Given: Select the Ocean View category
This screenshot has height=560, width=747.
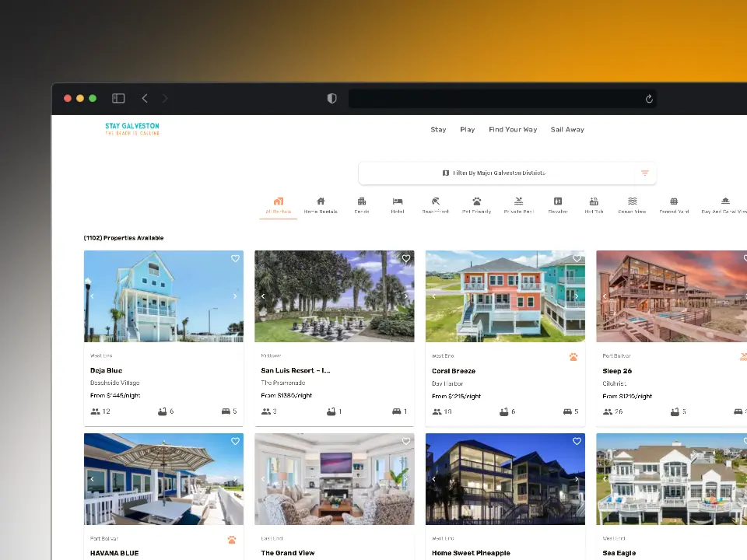Looking at the screenshot, I should tap(632, 205).
